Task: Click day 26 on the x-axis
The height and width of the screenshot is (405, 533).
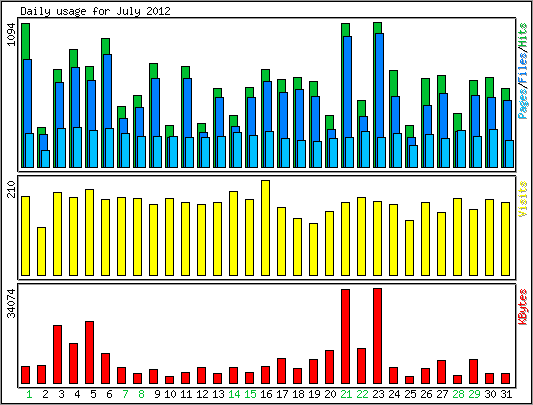Action: (426, 394)
